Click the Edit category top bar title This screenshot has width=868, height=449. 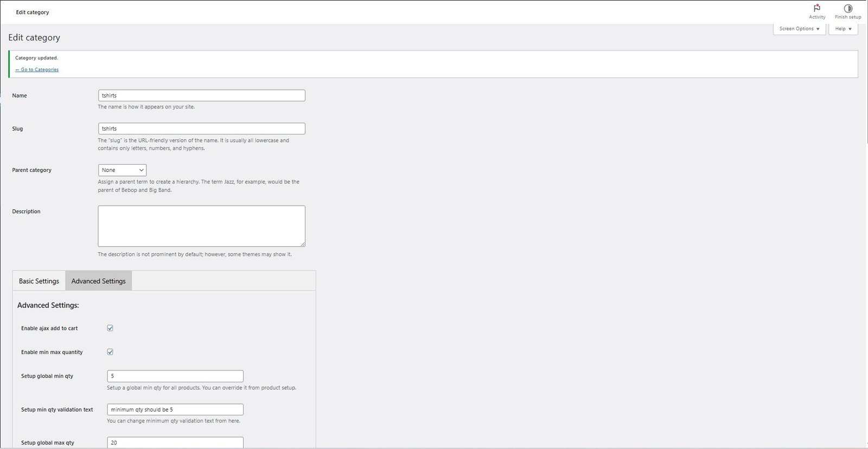coord(33,12)
